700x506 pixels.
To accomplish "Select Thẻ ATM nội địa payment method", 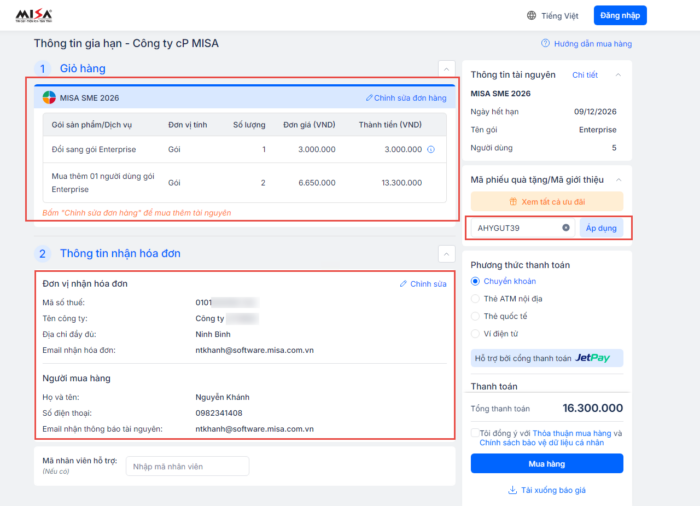I will tap(475, 298).
